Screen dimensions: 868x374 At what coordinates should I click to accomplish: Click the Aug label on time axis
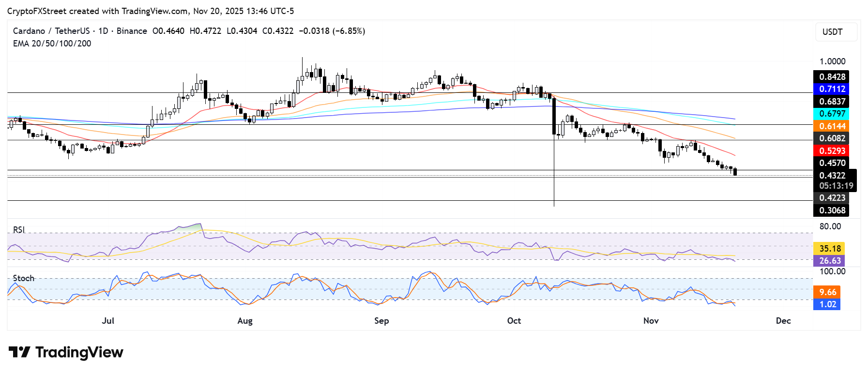[245, 321]
